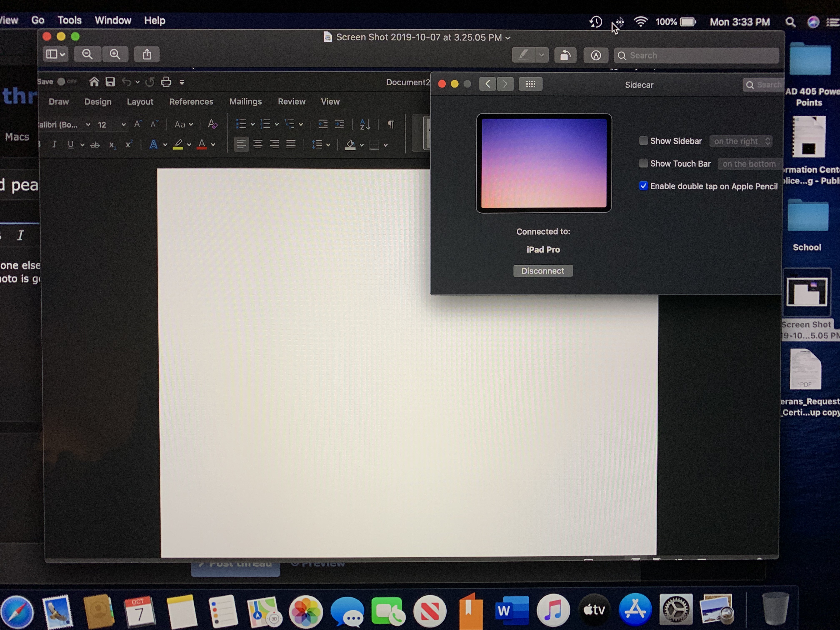
Task: Zoom out in the Preview toolbar
Action: (87, 55)
